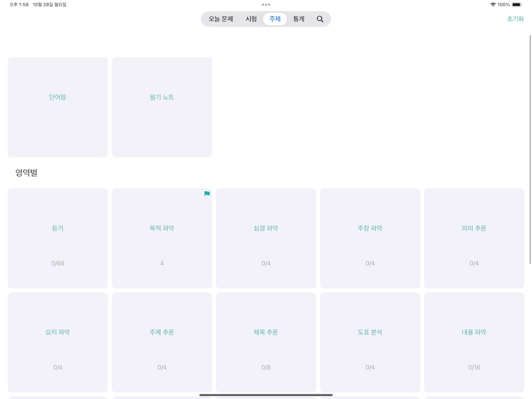The height and width of the screenshot is (399, 532).
Task: Click the 10월 28일 월요일 date text
Action: click(49, 5)
